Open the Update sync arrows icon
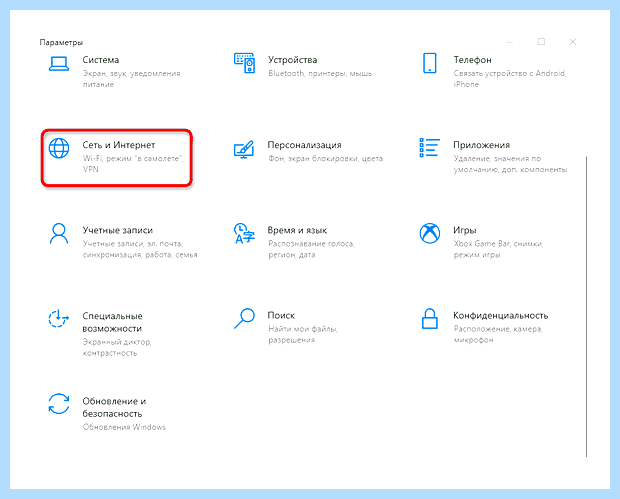 click(59, 404)
